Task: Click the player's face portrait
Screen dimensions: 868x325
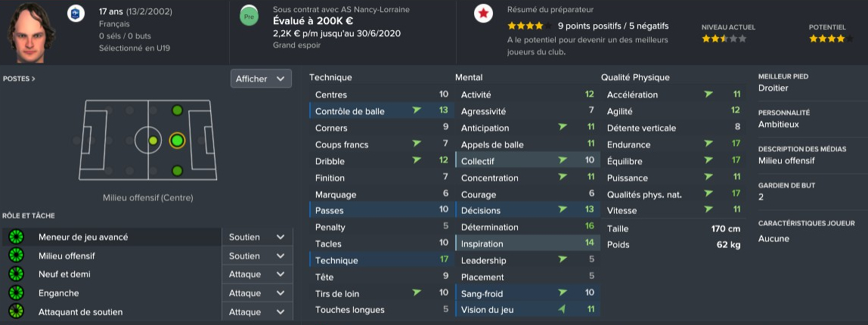Action: 32,32
